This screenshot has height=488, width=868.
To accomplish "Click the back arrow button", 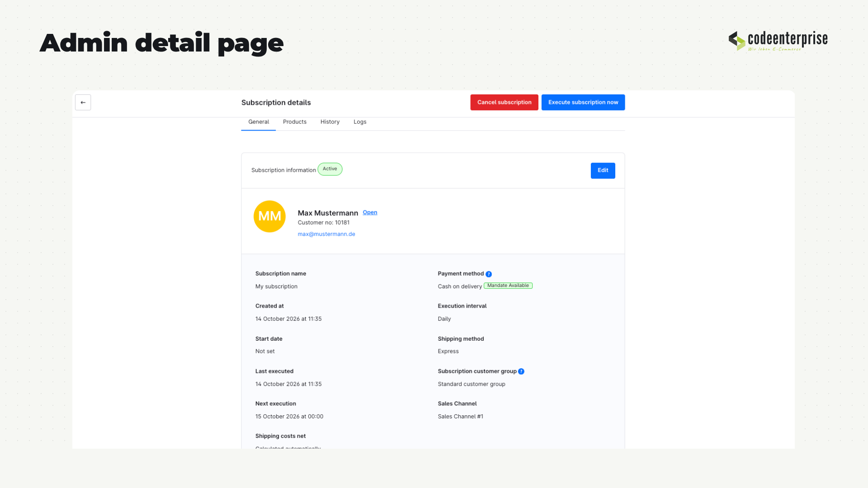I will coord(83,103).
